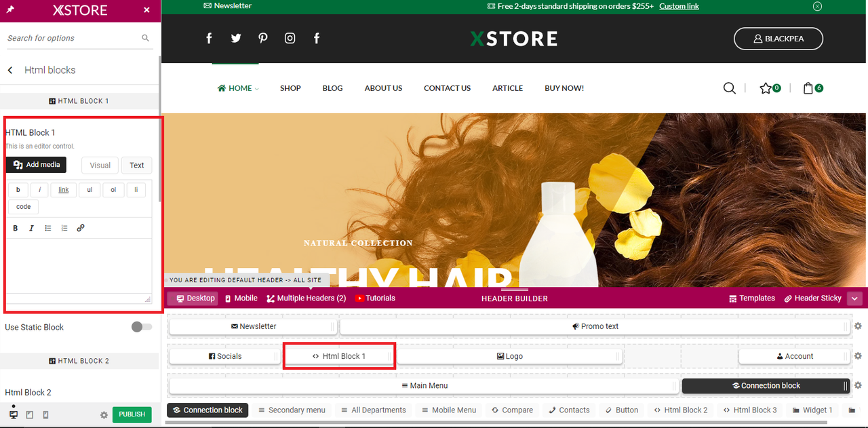This screenshot has width=868, height=428.
Task: Open settings gear for Main Menu row
Action: tap(858, 385)
